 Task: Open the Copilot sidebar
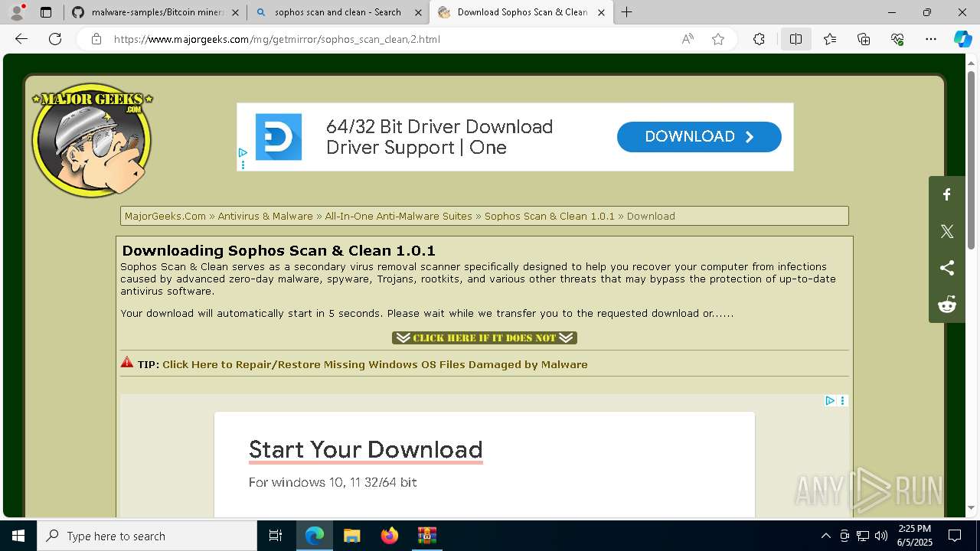(x=962, y=39)
